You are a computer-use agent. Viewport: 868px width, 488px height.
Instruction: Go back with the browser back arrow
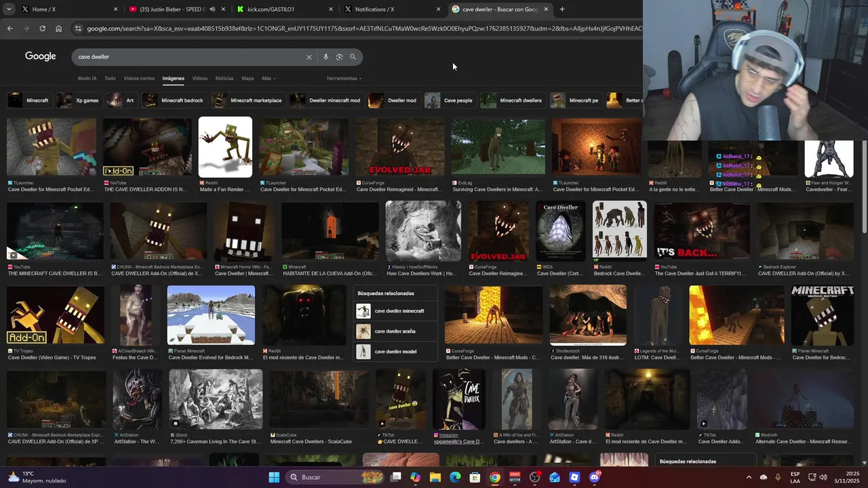pyautogui.click(x=9, y=28)
